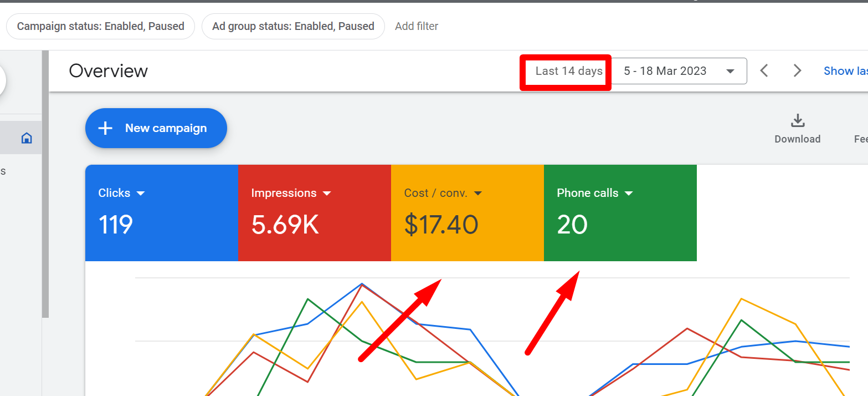Click the Add filter field
Image resolution: width=868 pixels, height=396 pixels.
tap(417, 27)
